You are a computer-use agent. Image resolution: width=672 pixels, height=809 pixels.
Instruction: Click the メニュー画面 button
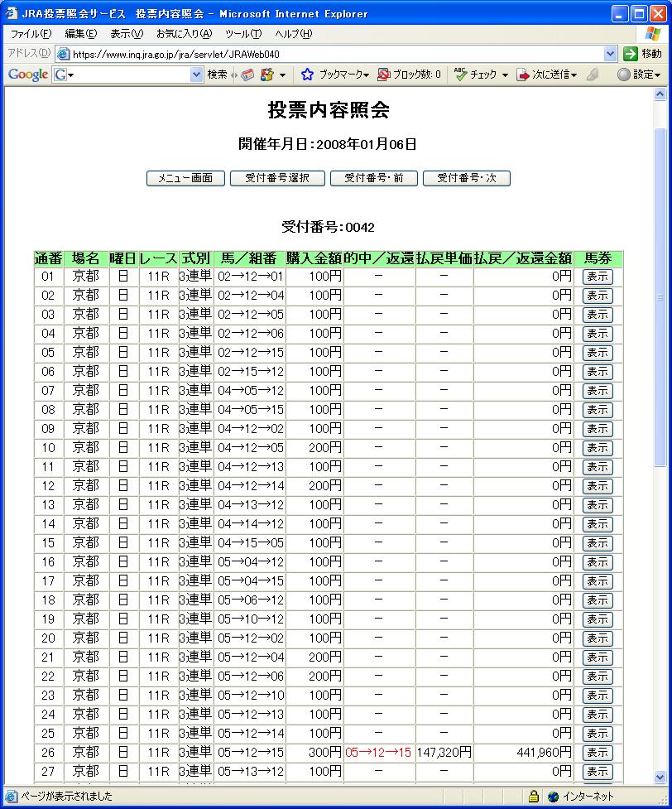[185, 179]
